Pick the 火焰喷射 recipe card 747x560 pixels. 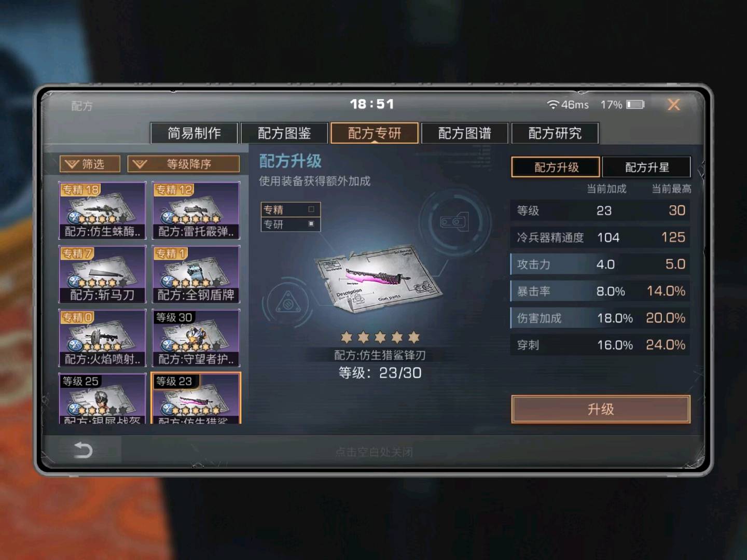pyautogui.click(x=103, y=338)
